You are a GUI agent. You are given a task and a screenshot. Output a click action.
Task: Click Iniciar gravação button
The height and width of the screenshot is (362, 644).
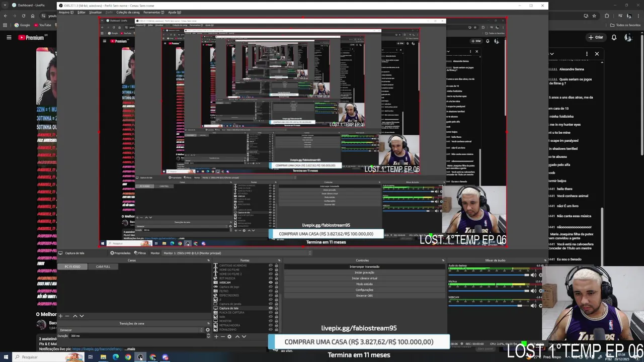pyautogui.click(x=364, y=273)
